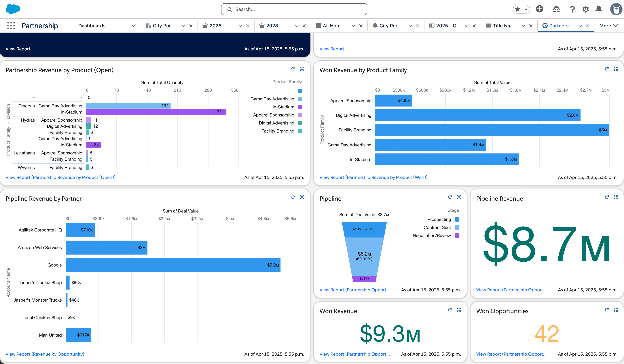Viewport: 624px width, 364px height.
Task: Click into the global Search field
Action: point(294,9)
